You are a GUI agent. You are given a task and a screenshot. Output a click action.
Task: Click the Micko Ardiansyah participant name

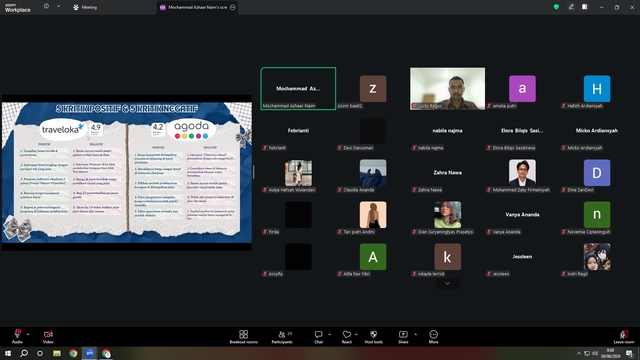click(597, 131)
